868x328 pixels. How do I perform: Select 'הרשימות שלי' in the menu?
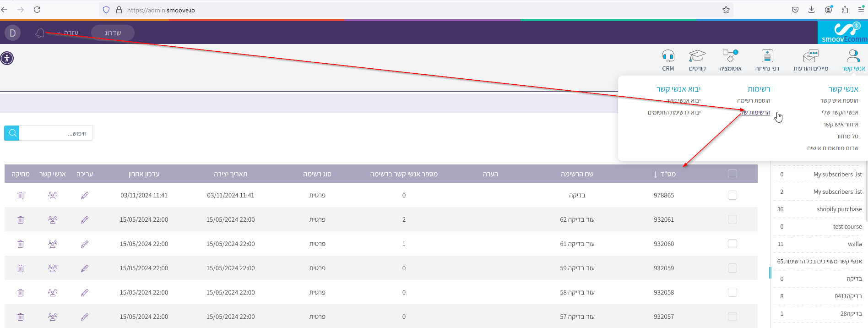pyautogui.click(x=755, y=113)
